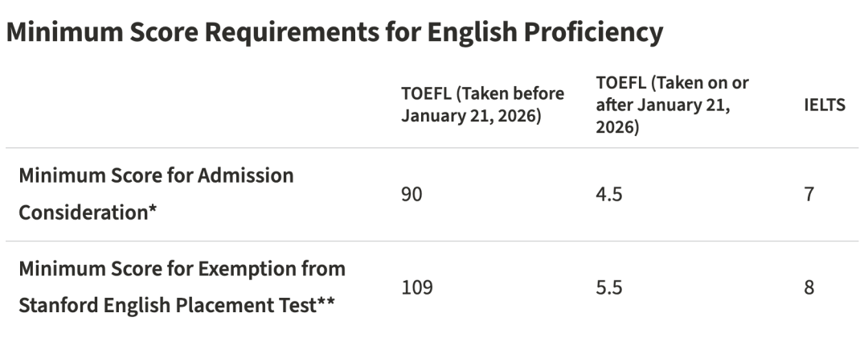Click the score 109 cell
The height and width of the screenshot is (338, 868).
click(x=417, y=287)
